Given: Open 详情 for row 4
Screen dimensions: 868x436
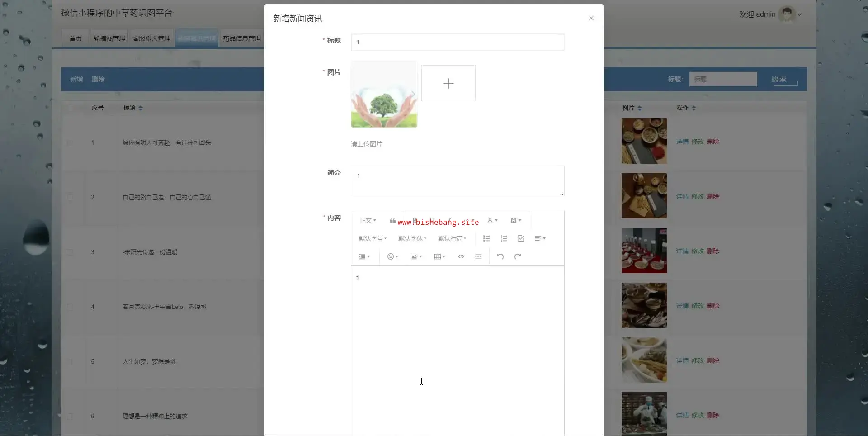Looking at the screenshot, I should [682, 306].
